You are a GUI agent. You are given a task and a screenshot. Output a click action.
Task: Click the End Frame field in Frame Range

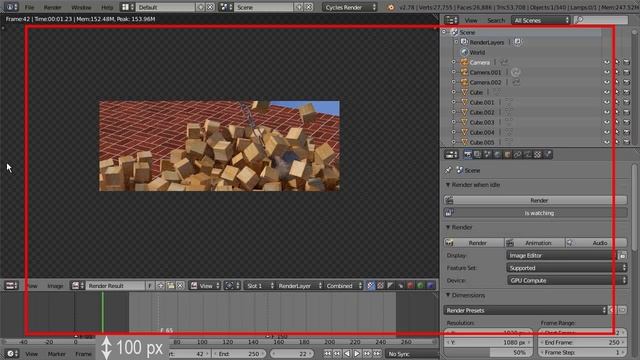(x=582, y=342)
